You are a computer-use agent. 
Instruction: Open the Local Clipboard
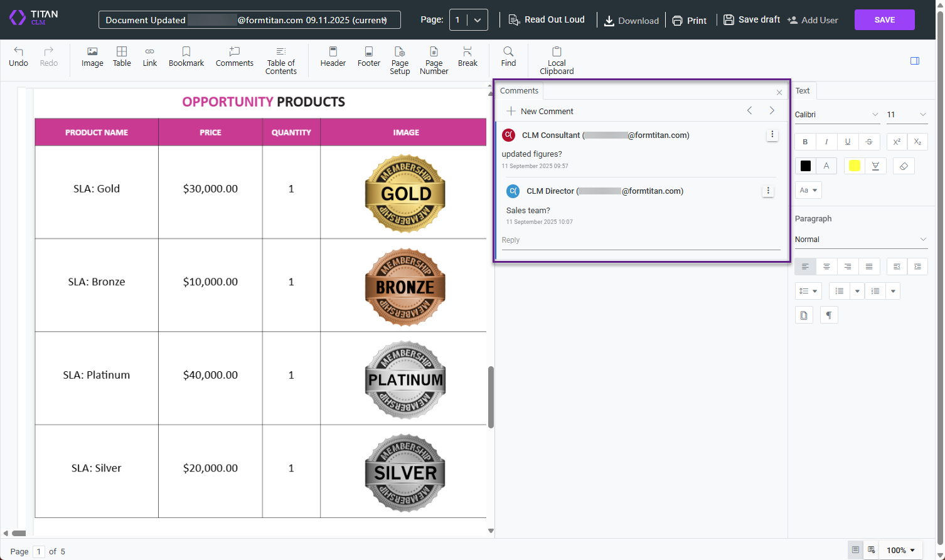point(556,60)
